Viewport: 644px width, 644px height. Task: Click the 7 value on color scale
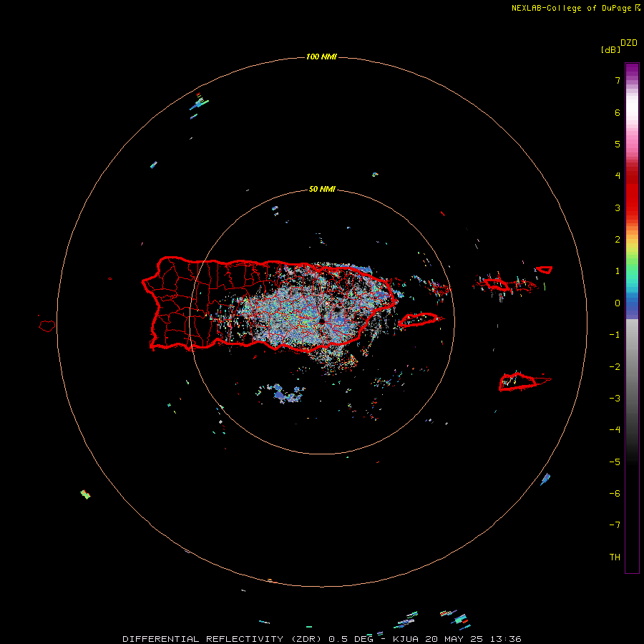point(618,80)
